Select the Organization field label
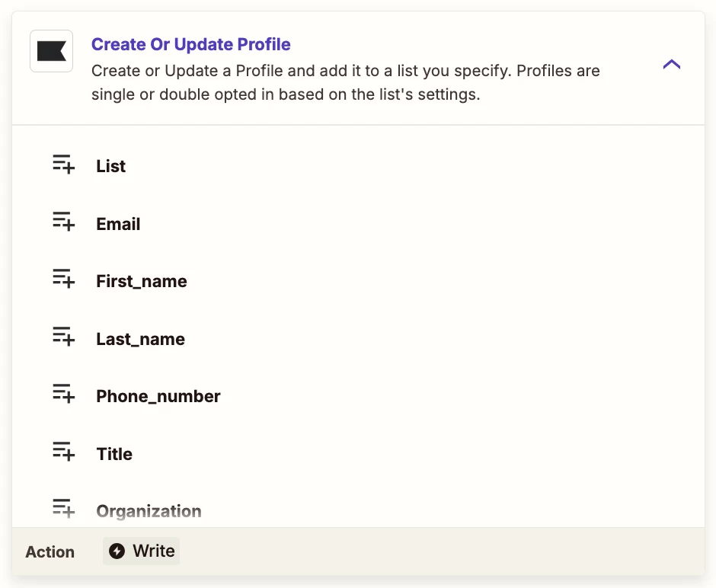716x588 pixels. [x=149, y=511]
